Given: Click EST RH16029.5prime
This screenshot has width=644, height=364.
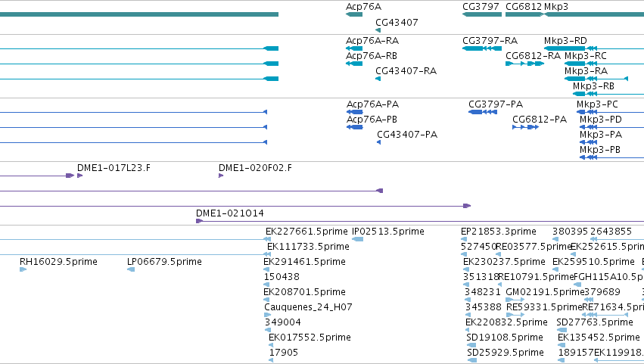Looking at the screenshot, I should click(58, 262).
